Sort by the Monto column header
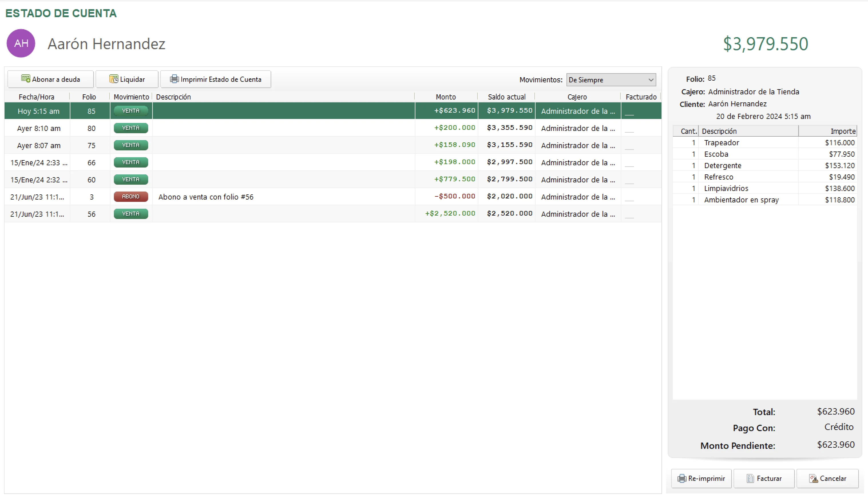 (445, 97)
